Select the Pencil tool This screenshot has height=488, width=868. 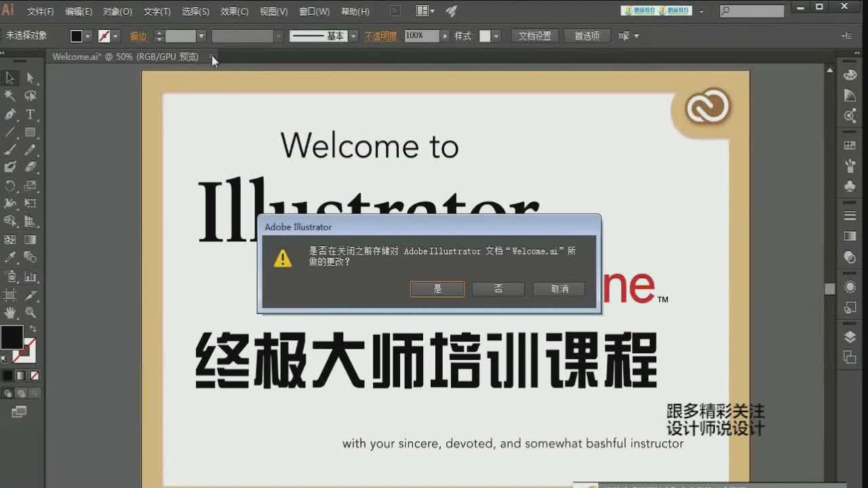31,150
